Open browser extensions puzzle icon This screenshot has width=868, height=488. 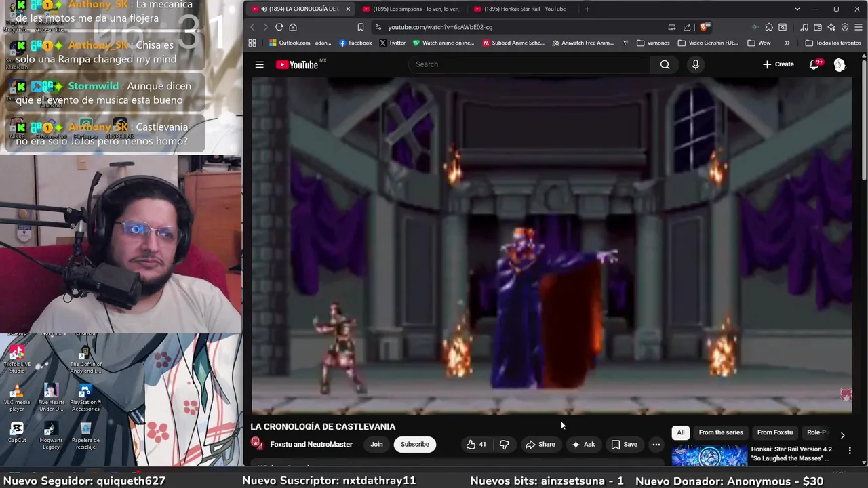768,27
